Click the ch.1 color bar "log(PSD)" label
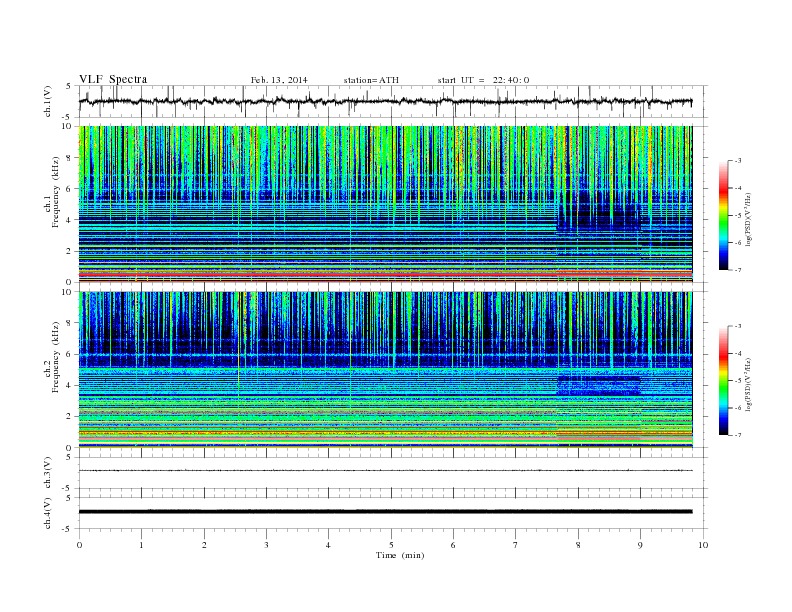Screen dimensions: 792x612 749,220
